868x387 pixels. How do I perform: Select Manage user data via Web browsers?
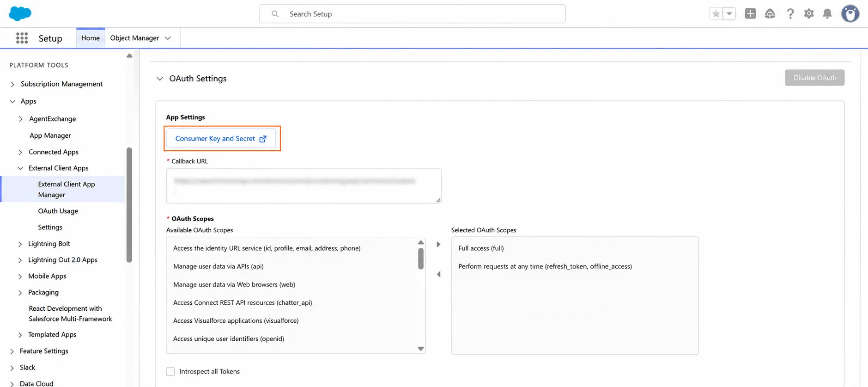(x=234, y=284)
